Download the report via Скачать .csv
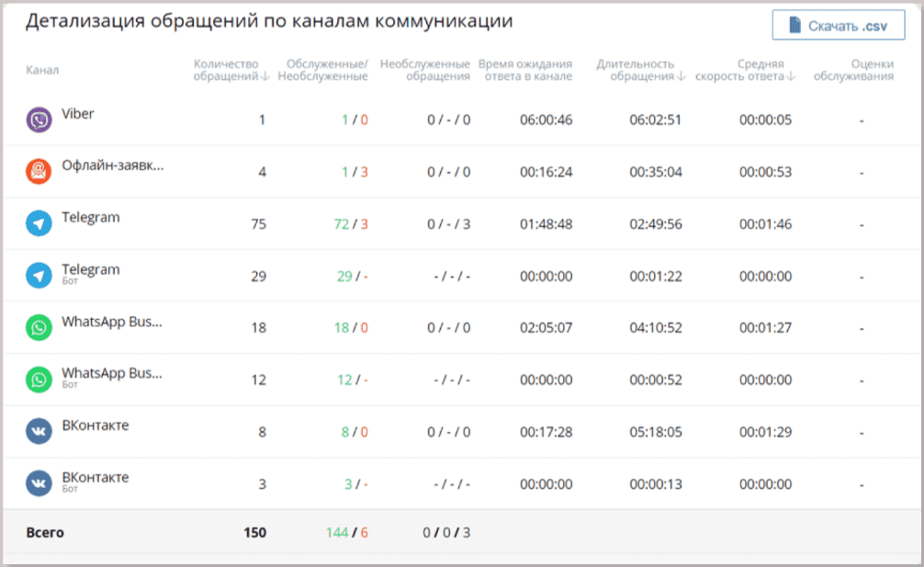This screenshot has height=567, width=924. click(x=839, y=26)
